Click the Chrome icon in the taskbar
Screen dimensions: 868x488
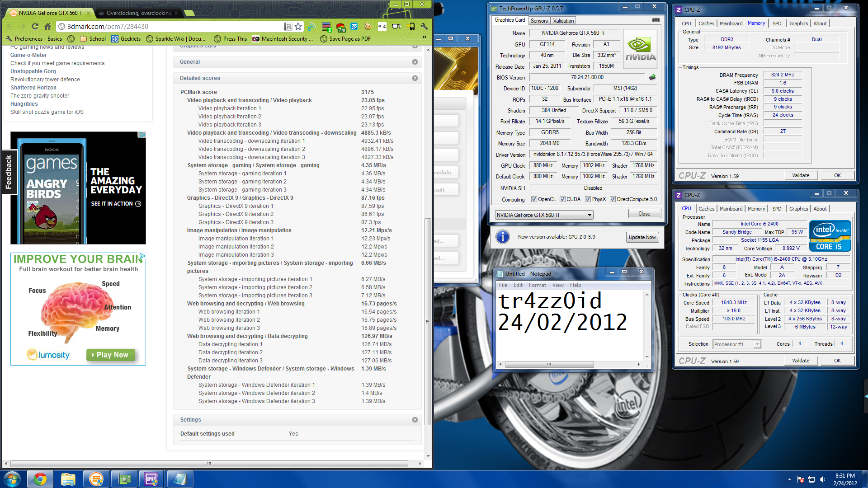40,479
